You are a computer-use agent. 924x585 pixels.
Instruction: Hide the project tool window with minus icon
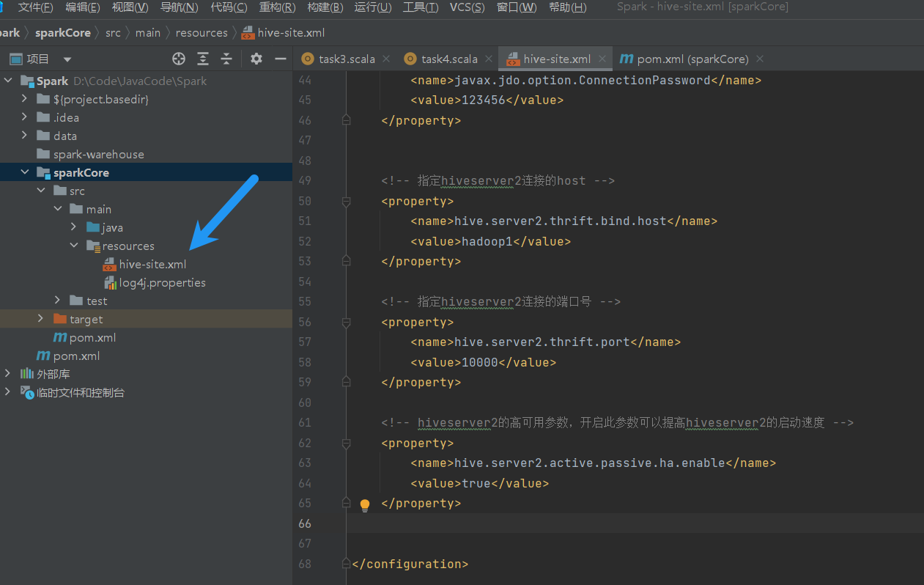(x=280, y=59)
